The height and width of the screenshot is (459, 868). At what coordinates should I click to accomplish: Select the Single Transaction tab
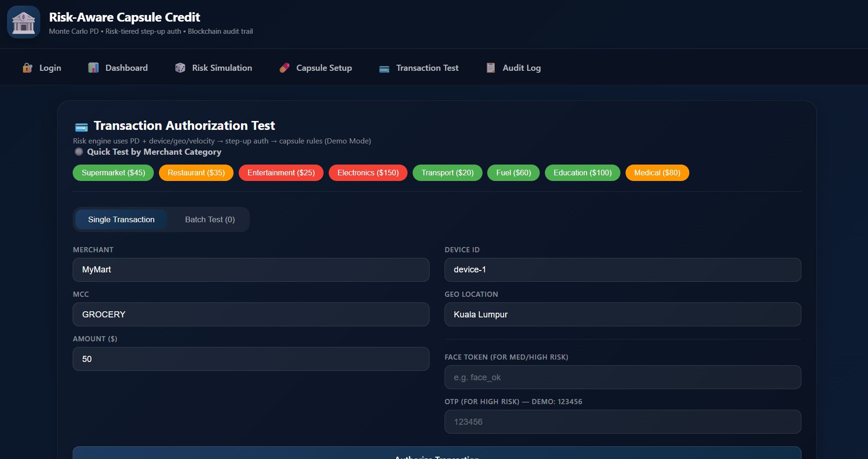tap(121, 219)
